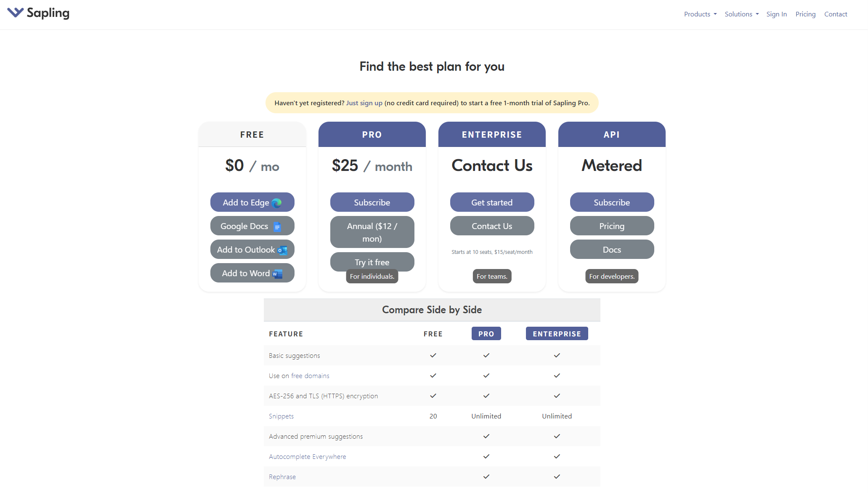Open the Contact navigation link
The height and width of the screenshot is (493, 868).
point(836,14)
